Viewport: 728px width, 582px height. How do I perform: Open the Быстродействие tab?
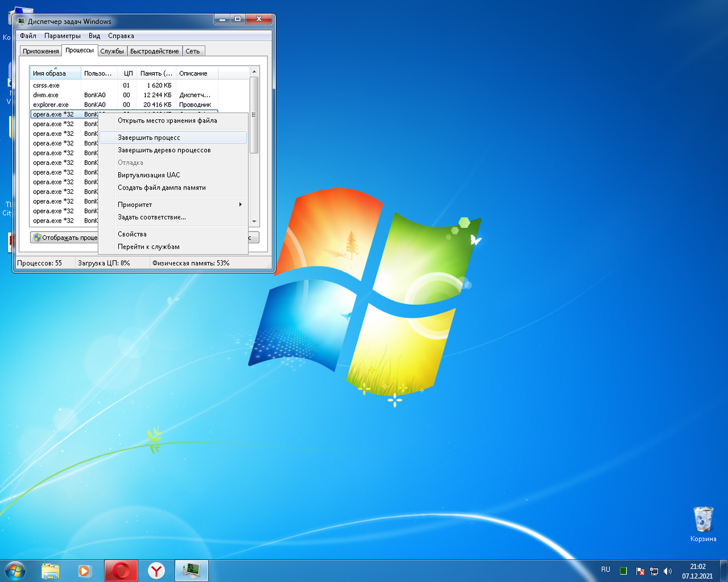click(x=155, y=51)
